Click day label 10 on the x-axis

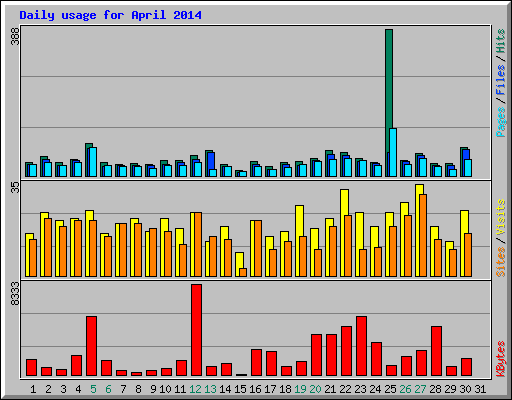(x=165, y=389)
